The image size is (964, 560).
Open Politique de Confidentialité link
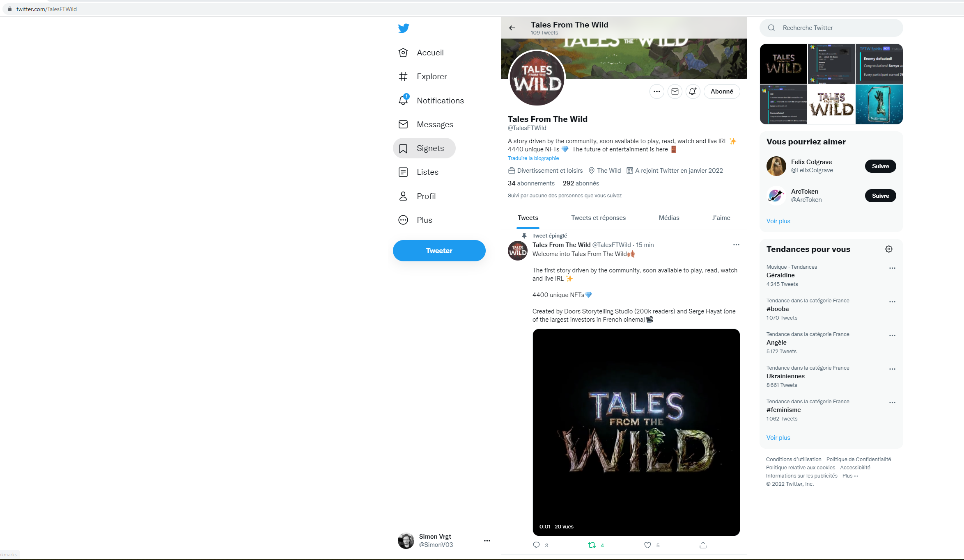(858, 459)
